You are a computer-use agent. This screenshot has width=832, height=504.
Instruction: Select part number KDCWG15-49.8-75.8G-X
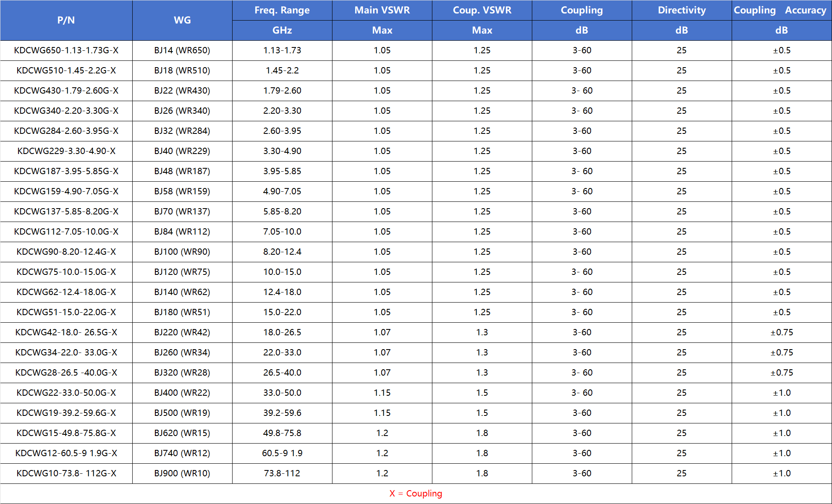click(66, 433)
